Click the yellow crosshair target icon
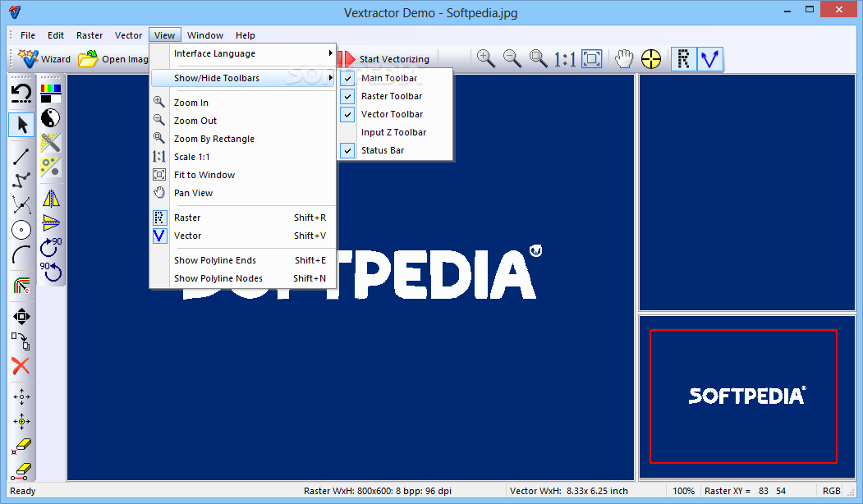 point(651,59)
